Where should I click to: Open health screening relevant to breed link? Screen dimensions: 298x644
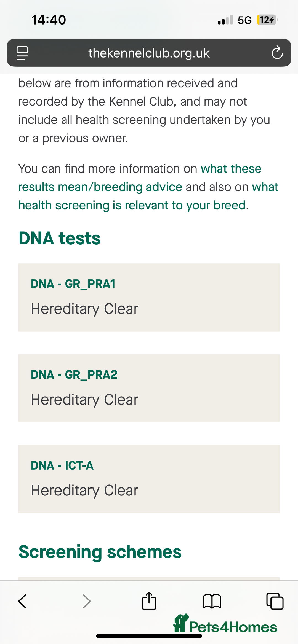click(132, 206)
